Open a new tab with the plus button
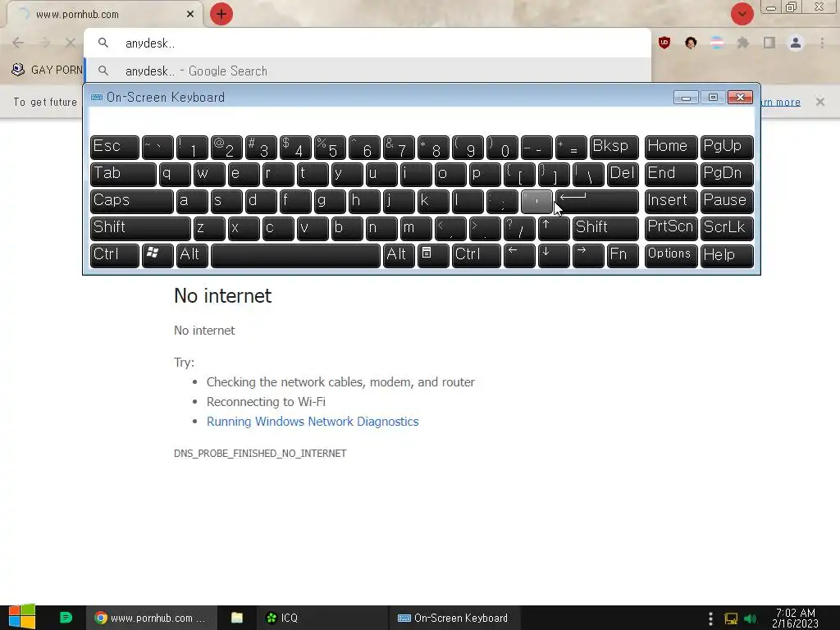The image size is (840, 630). (221, 14)
